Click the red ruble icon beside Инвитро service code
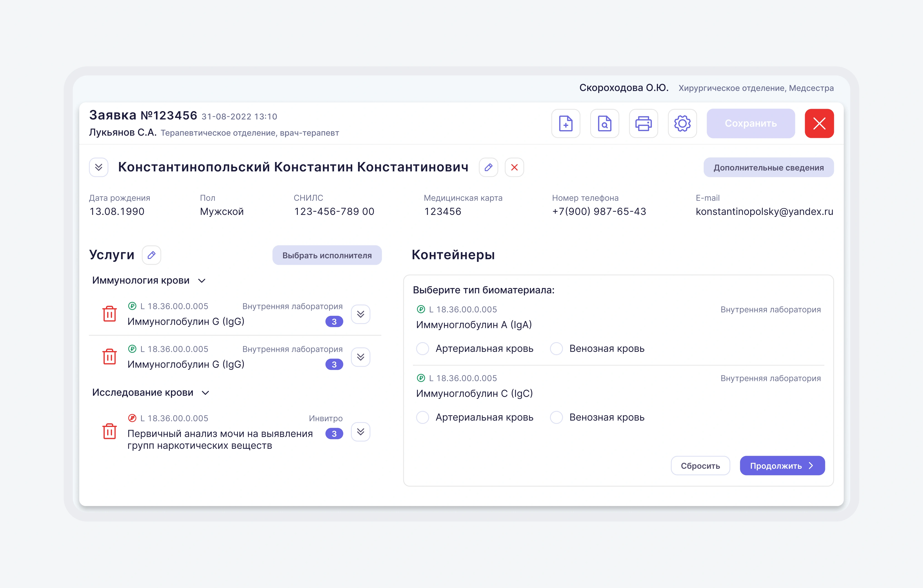 (132, 418)
